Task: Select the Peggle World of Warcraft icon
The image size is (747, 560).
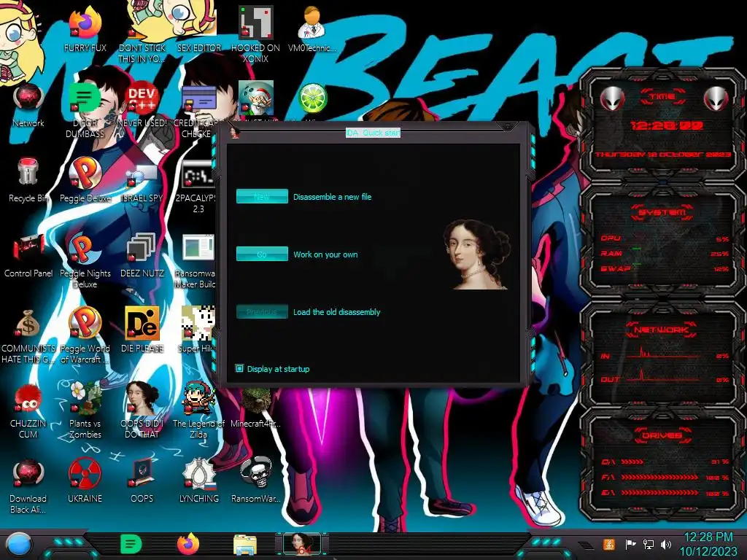Action: (x=85, y=336)
